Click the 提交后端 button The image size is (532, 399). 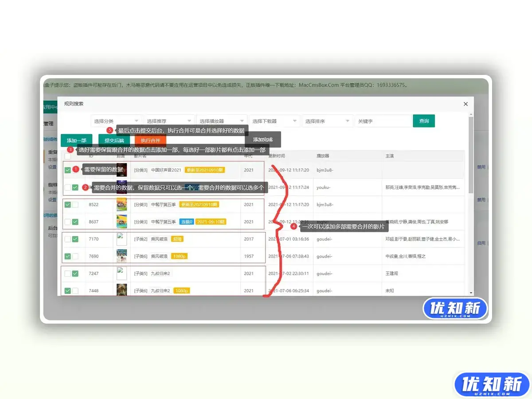point(114,140)
